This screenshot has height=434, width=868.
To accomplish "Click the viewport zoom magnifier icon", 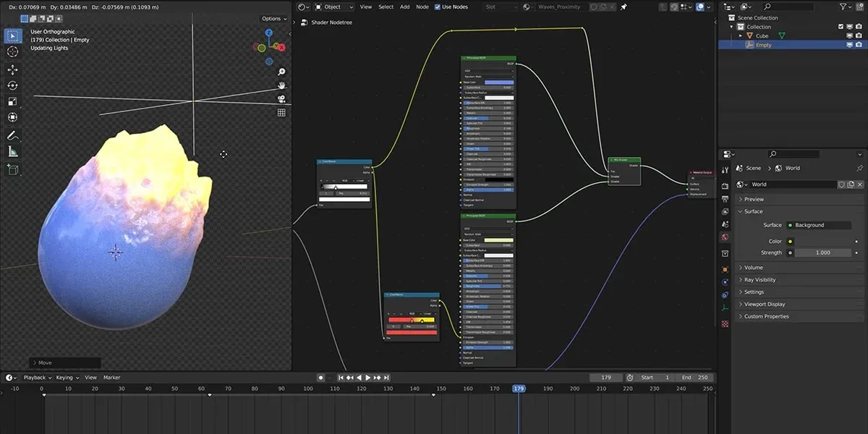I will [281, 72].
